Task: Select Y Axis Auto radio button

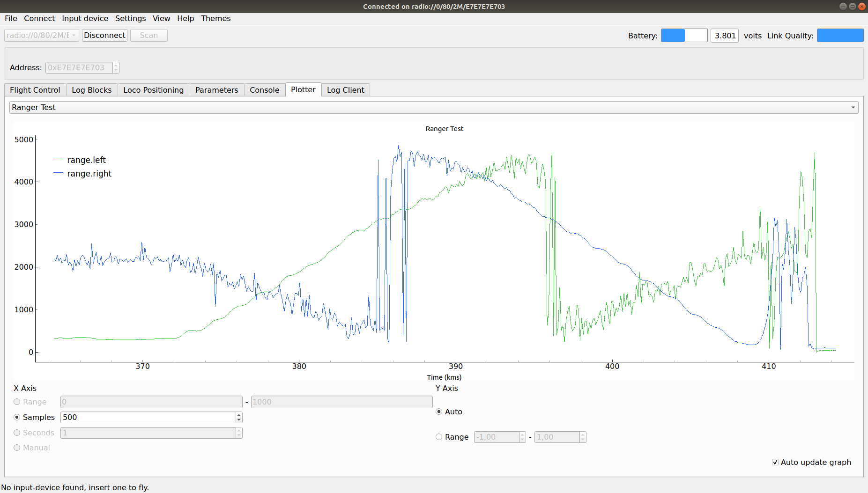Action: (x=439, y=412)
